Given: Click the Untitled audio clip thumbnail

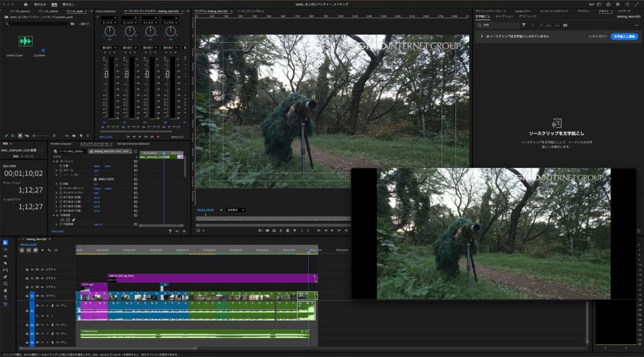Looking at the screenshot, I should (26, 41).
